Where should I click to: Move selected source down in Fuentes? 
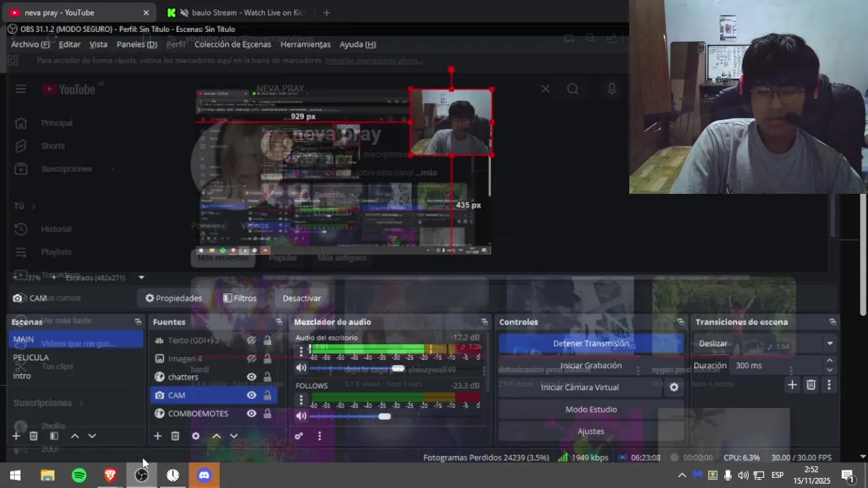pyautogui.click(x=234, y=436)
